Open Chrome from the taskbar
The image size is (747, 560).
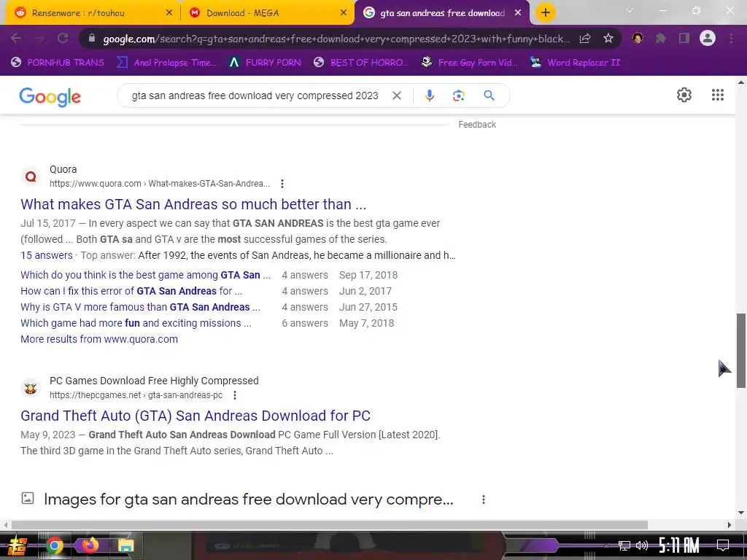click(x=54, y=545)
